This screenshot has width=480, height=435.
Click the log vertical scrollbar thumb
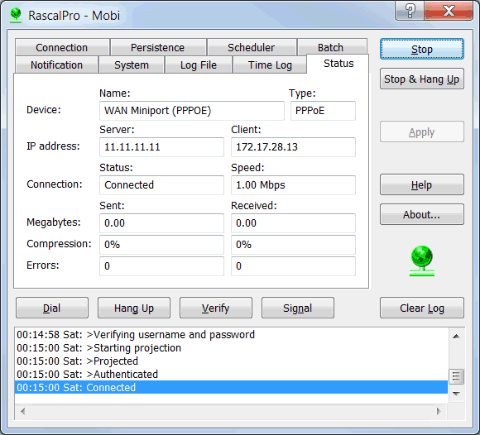click(456, 377)
